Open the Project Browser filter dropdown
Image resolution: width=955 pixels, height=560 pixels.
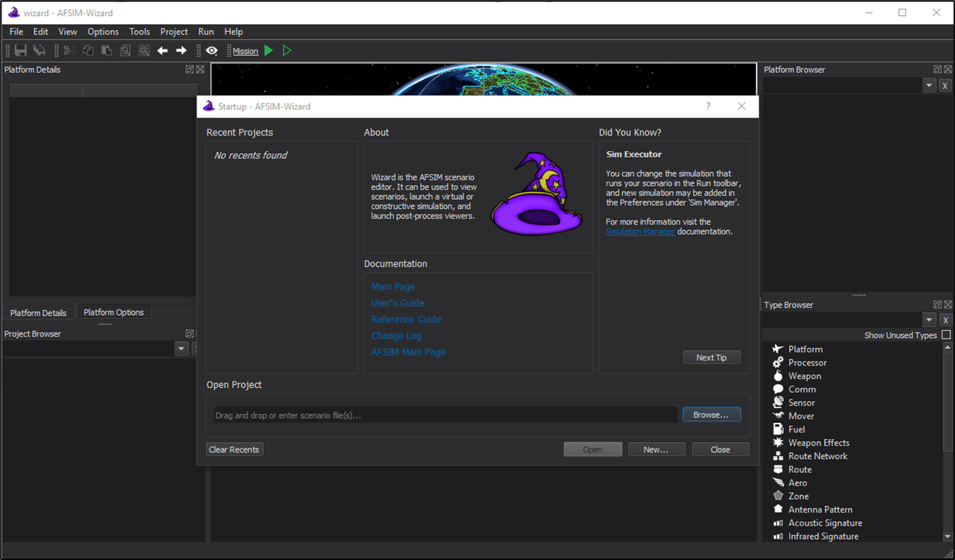coord(181,349)
